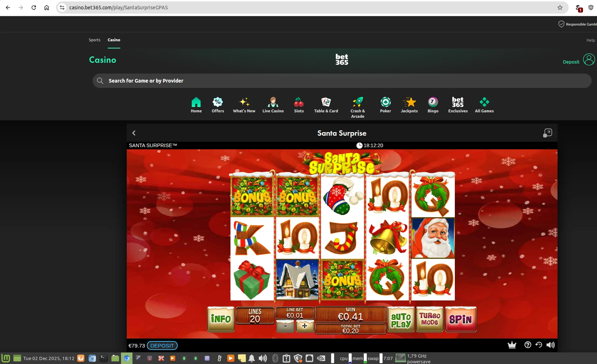The image size is (597, 364).
Task: Open the taskbar Bluetooth icon
Action: pos(275,358)
